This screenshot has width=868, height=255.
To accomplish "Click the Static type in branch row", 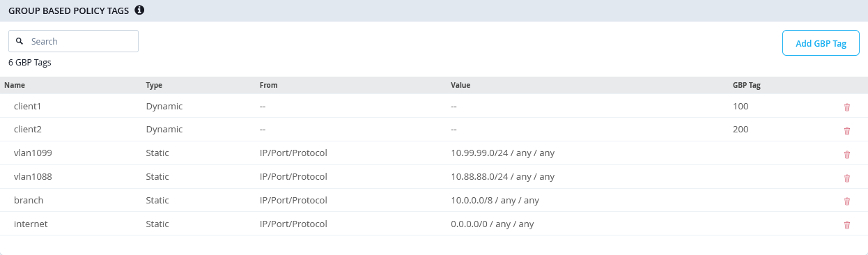I will tap(157, 200).
